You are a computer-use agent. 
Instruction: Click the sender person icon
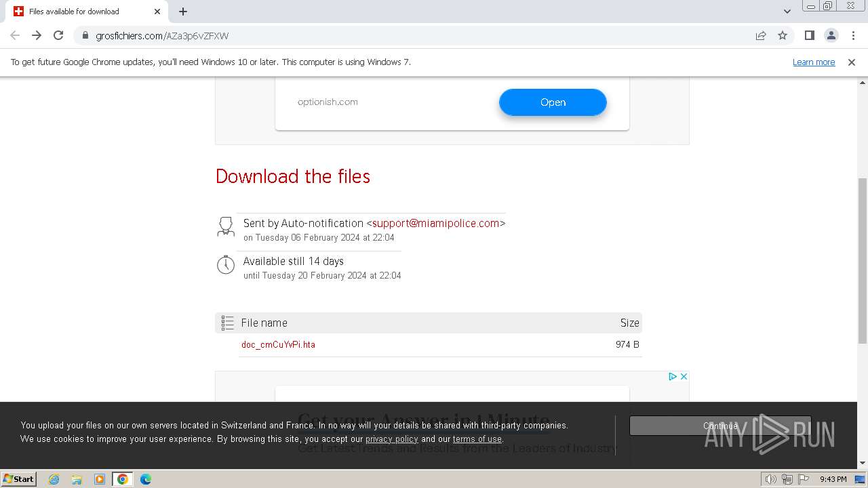[x=226, y=226]
